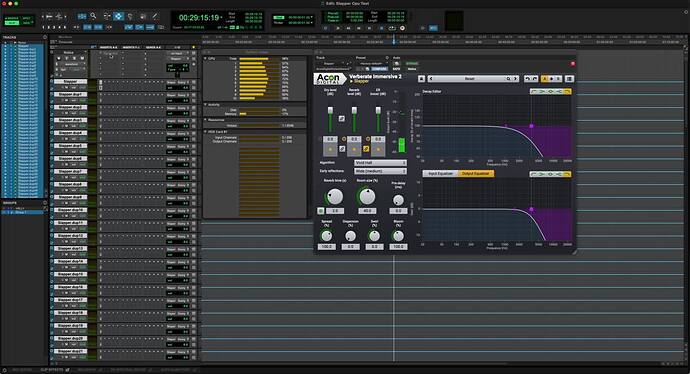Toggle yellow mute button under dry level
The width and height of the screenshot is (690, 374).
330,150
